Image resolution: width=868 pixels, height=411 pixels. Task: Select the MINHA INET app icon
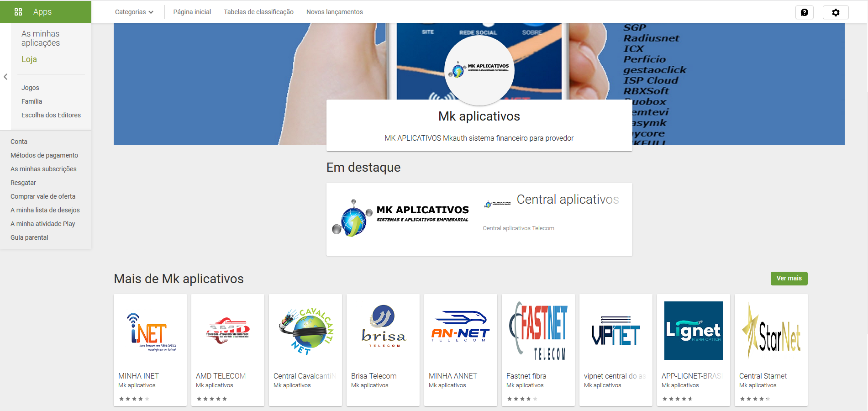[x=150, y=330]
